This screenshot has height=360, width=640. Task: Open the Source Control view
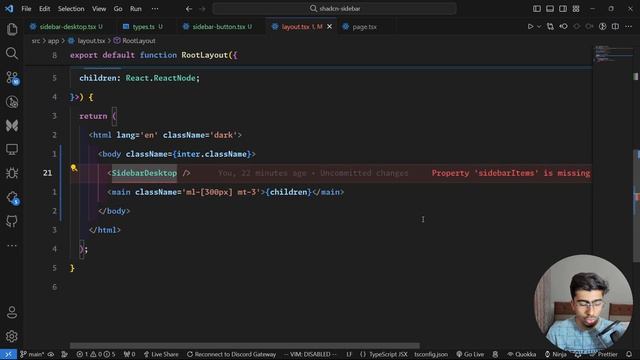click(x=12, y=78)
